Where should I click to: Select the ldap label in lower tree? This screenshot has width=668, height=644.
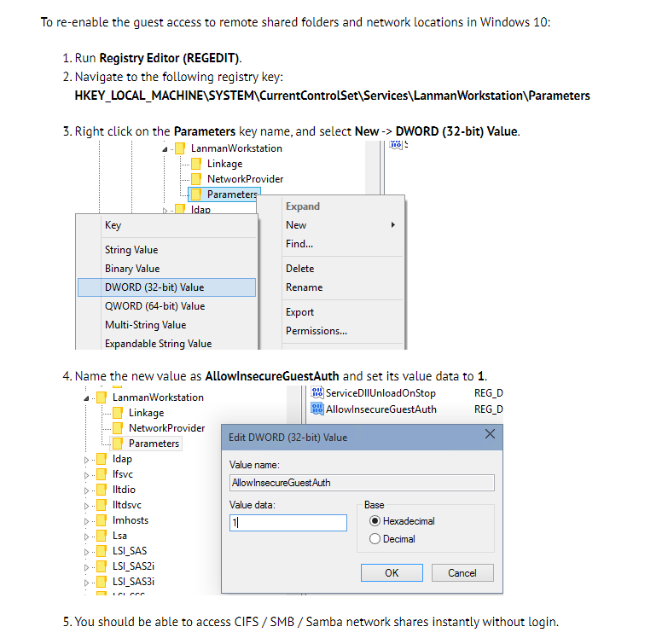[x=122, y=459]
